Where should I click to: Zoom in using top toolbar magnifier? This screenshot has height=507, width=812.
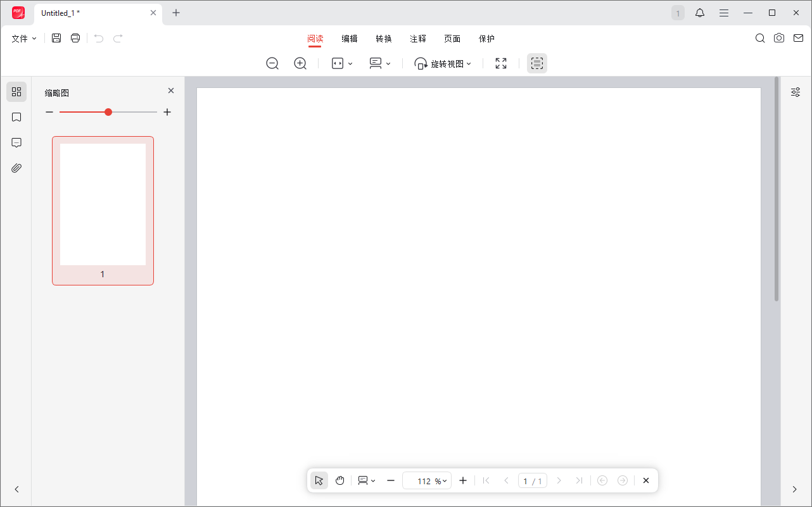300,63
